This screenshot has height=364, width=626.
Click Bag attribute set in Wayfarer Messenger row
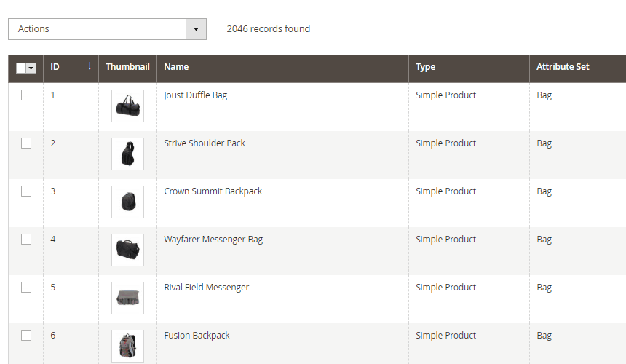[544, 240]
